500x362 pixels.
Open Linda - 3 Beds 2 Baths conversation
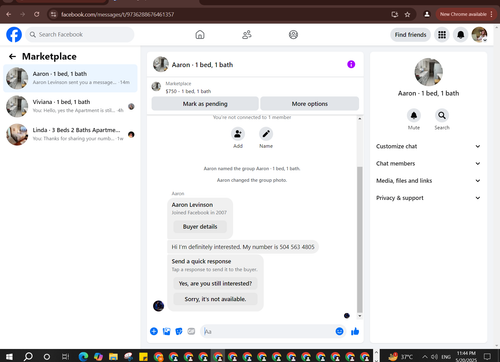coord(70,134)
